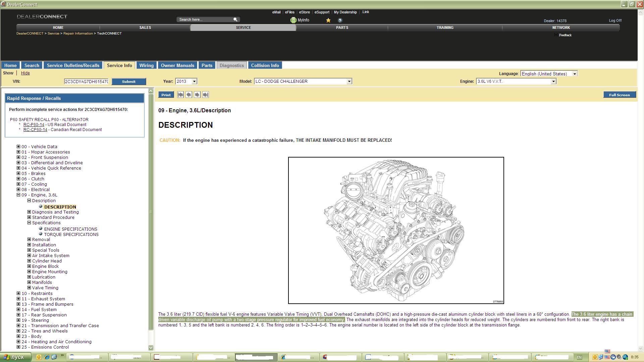
Task: Open RC-P60-14 US Recall Document
Action: point(34,125)
